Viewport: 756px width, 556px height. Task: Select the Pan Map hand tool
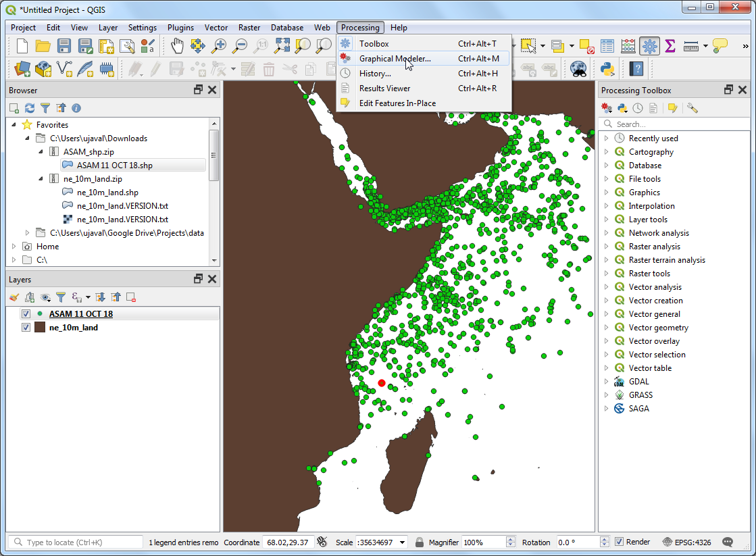click(176, 46)
